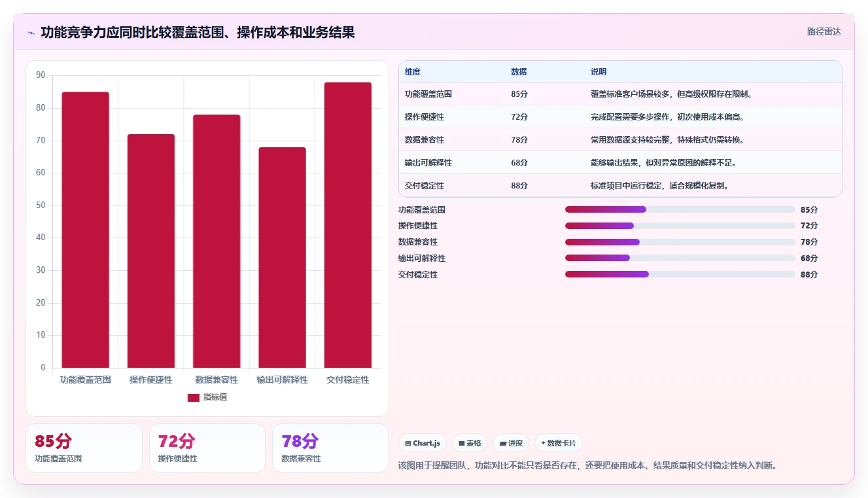Click the 操作便捷性 progress bar at 72分
This screenshot has width=868, height=498.
pos(680,226)
